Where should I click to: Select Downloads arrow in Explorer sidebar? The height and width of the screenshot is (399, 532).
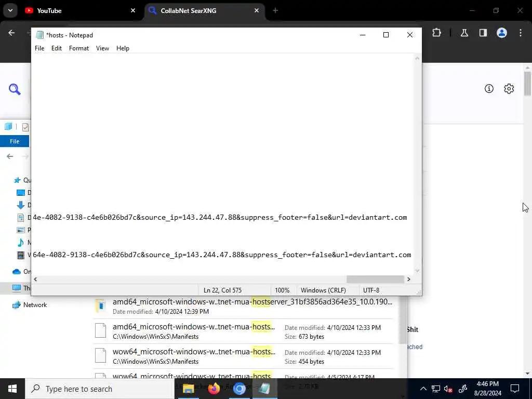pos(21,205)
